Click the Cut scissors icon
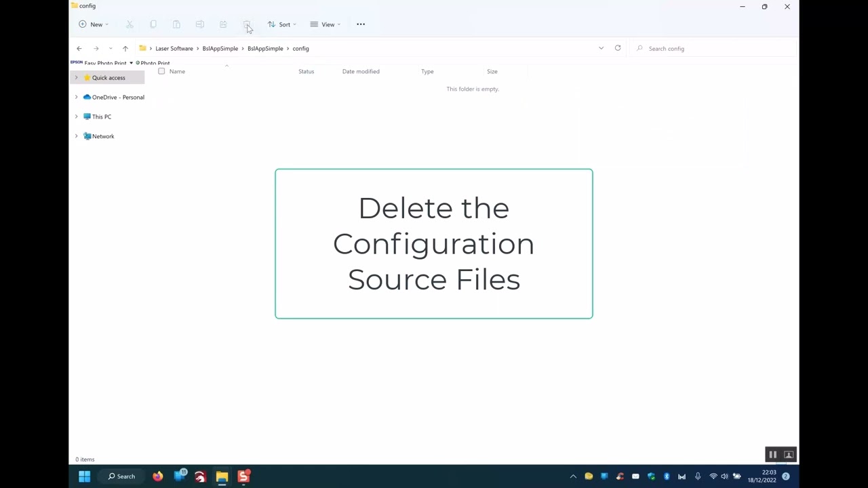 130,24
